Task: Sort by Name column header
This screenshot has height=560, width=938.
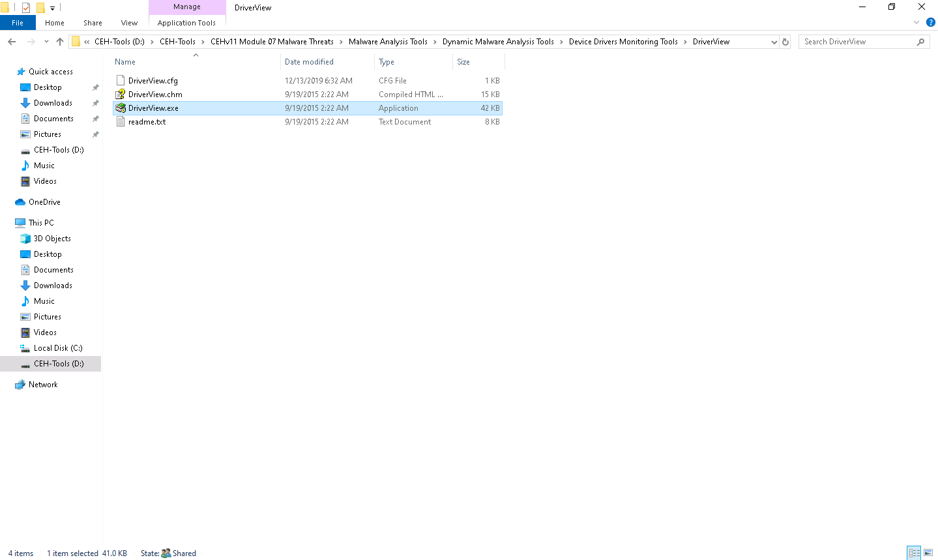Action: click(x=125, y=62)
